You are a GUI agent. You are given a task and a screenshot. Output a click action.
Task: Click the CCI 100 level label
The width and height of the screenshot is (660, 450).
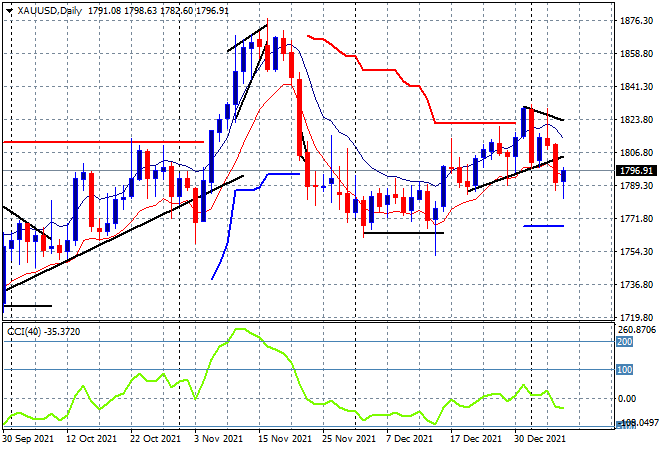point(624,370)
